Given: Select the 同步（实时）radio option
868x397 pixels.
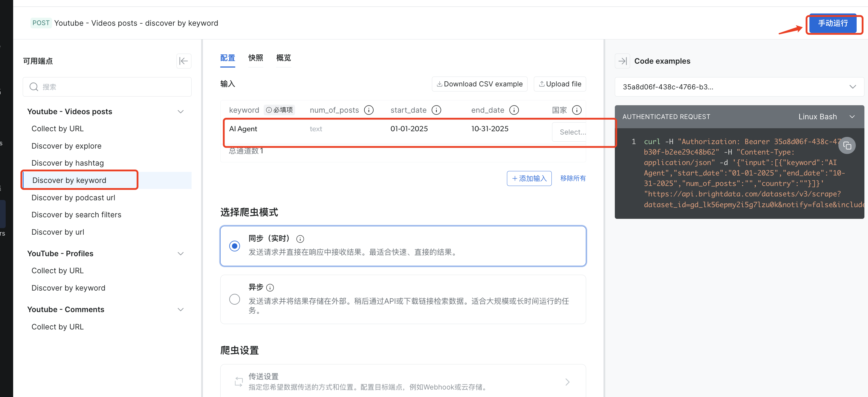Looking at the screenshot, I should click(x=235, y=246).
